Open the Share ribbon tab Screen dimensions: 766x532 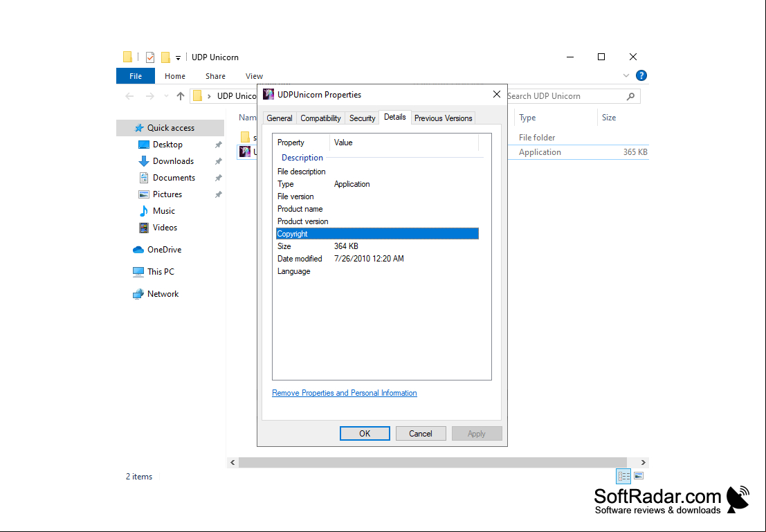point(215,75)
